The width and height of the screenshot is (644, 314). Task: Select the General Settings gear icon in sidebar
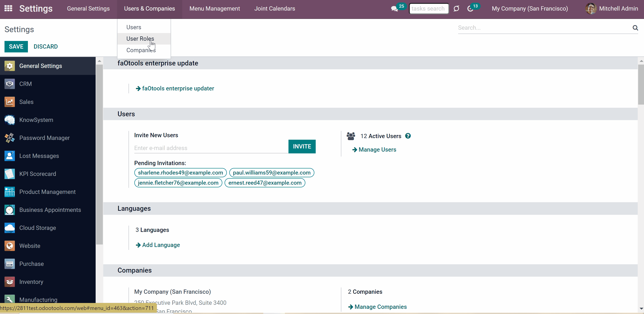9,66
